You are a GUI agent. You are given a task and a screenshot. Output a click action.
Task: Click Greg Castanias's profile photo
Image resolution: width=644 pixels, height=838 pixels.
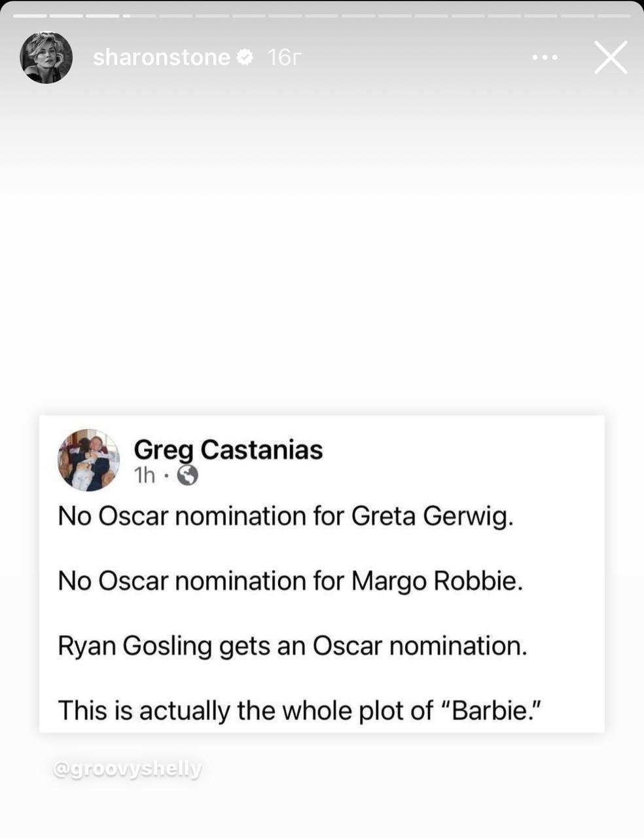[89, 460]
